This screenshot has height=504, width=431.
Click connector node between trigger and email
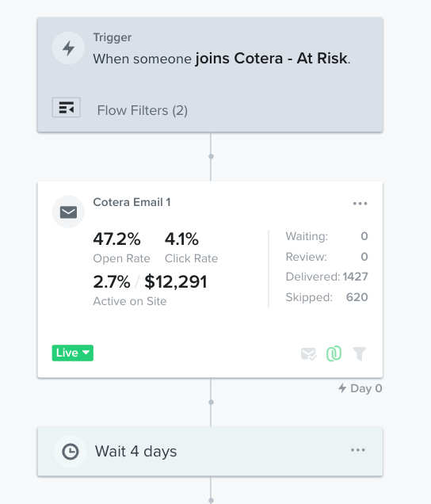(211, 156)
